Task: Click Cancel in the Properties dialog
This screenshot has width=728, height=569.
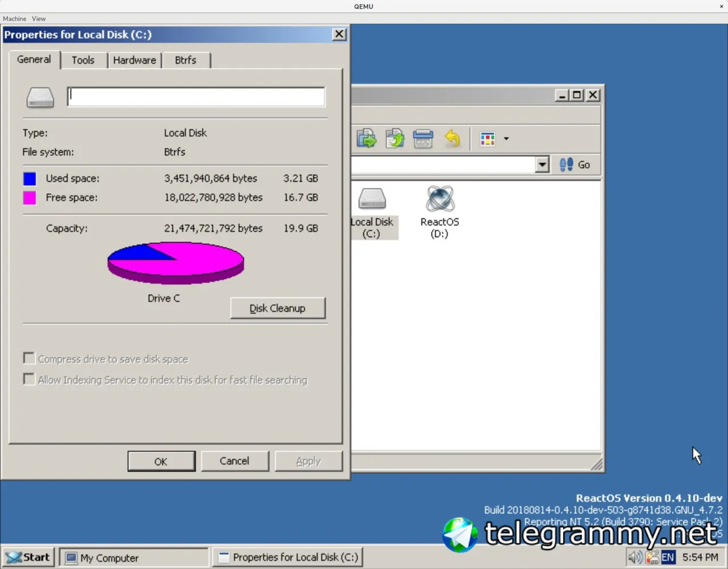Action: 234,461
